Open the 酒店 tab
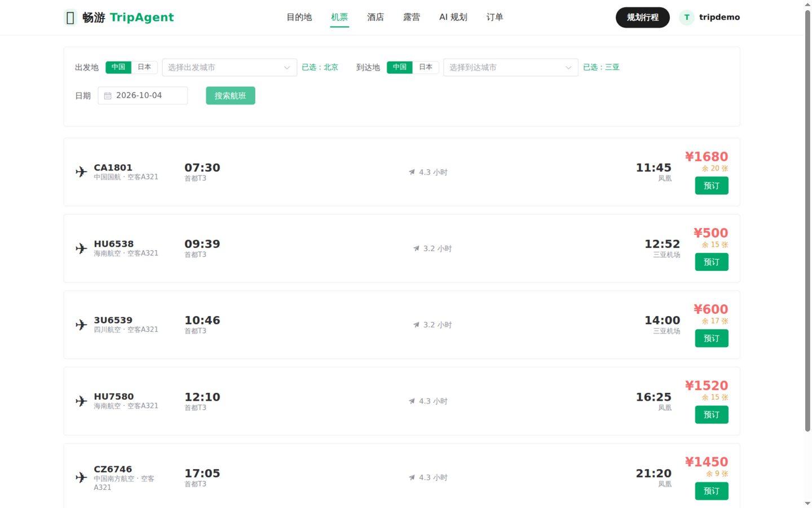 pos(376,17)
